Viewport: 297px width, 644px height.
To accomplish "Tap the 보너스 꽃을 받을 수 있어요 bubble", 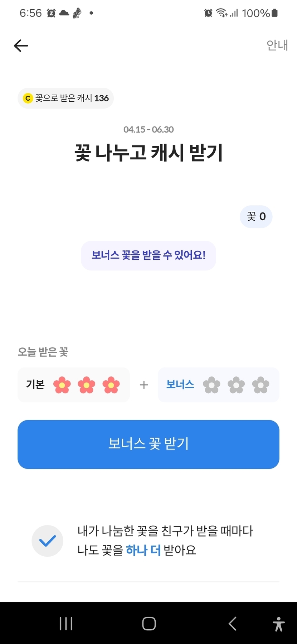I will click(148, 255).
